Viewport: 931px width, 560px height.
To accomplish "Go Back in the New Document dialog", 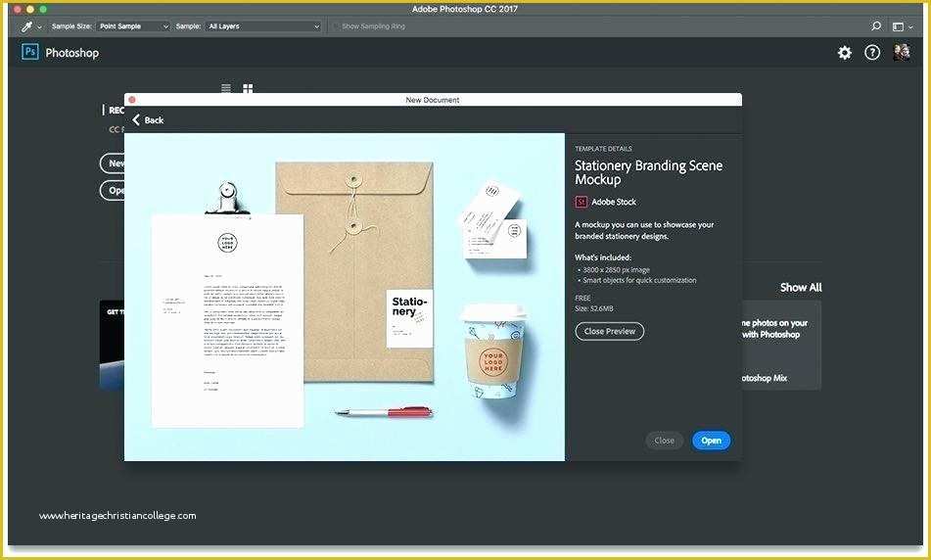I will [148, 120].
